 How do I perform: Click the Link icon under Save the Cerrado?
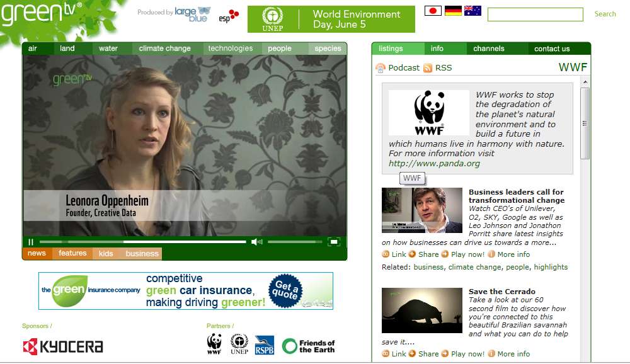(x=386, y=354)
